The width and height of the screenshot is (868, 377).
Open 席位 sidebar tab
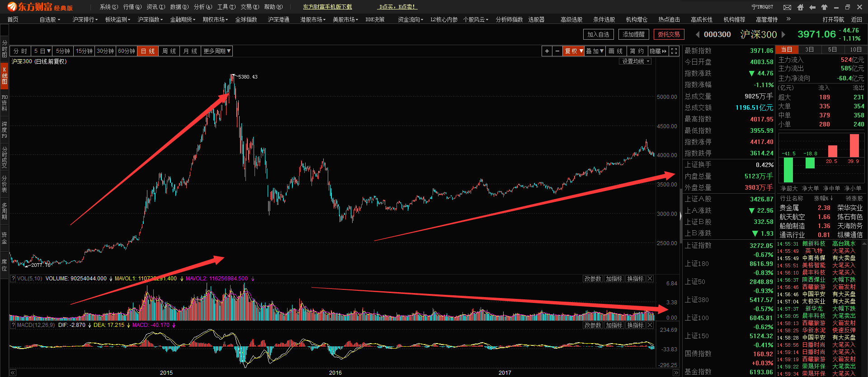click(4, 265)
